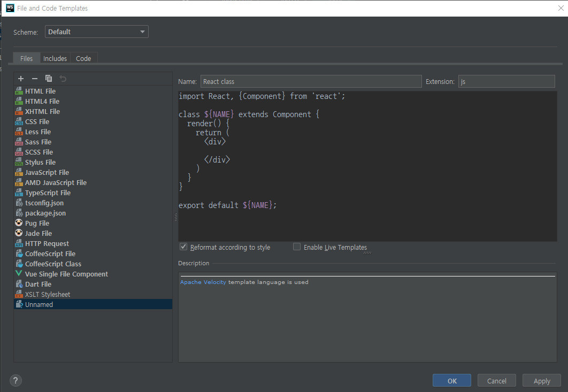Click the XHTML File template icon
Viewport: 568px width, 392px height.
19,111
